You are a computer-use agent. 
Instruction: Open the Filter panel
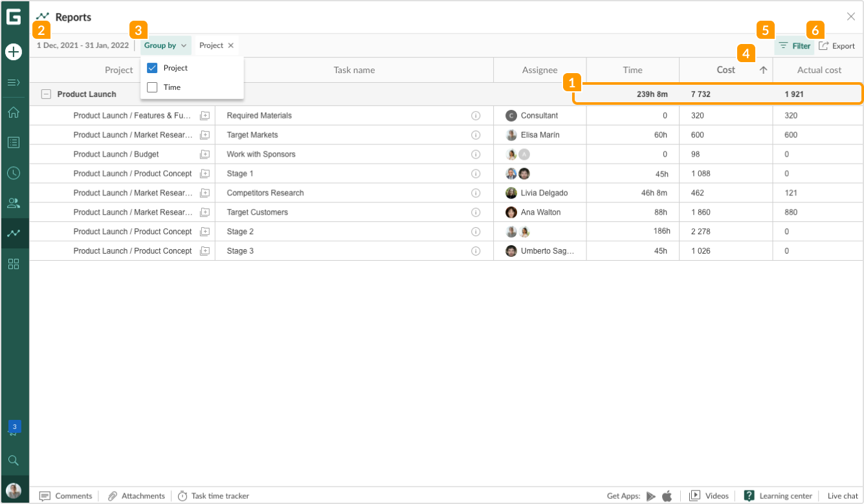794,45
